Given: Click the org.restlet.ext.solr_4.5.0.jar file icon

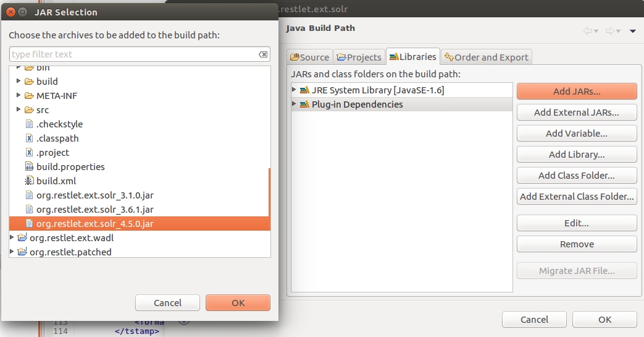Looking at the screenshot, I should (x=29, y=223).
